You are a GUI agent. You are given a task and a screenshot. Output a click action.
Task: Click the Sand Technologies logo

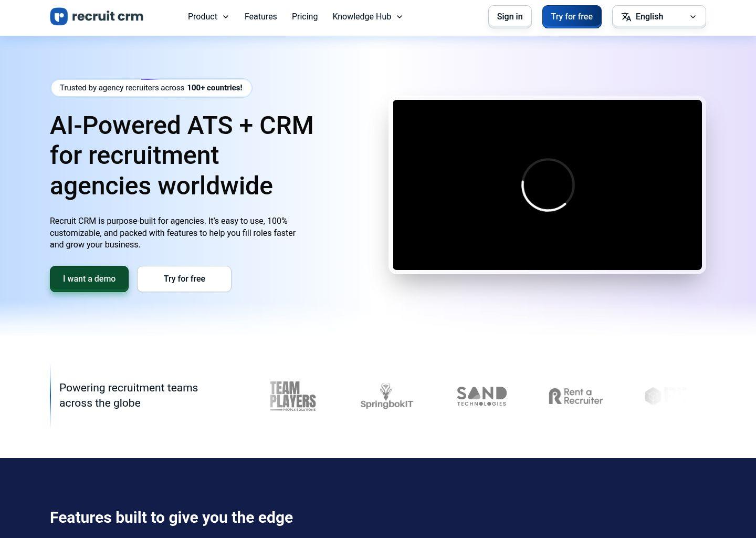pyautogui.click(x=481, y=396)
